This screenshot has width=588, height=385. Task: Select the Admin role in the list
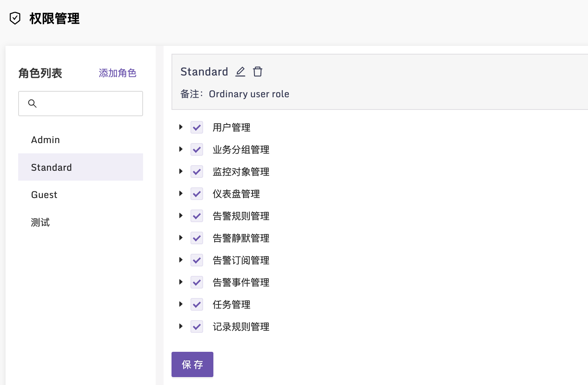pyautogui.click(x=81, y=140)
